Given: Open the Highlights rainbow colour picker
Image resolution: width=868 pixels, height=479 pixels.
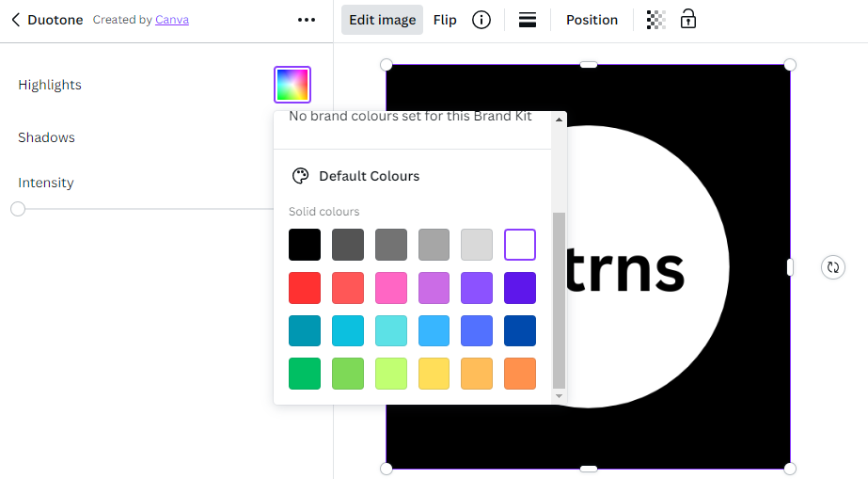Looking at the screenshot, I should coord(292,85).
